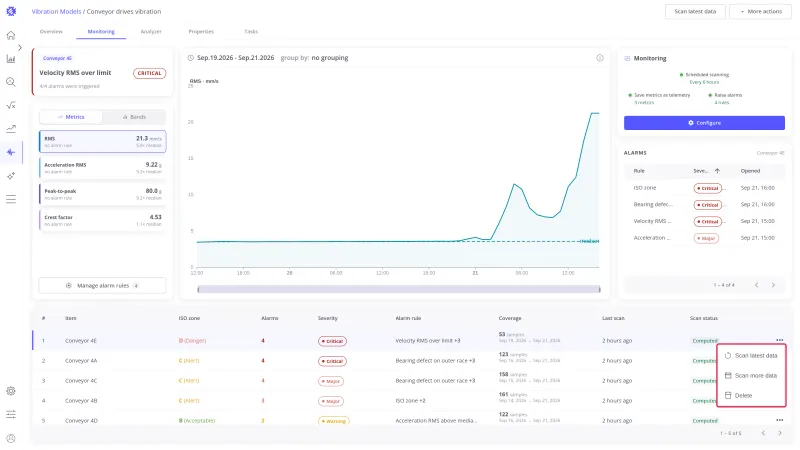This screenshot has height=450, width=800.
Task: Open the user profile sidebar icon
Action: coord(11,438)
